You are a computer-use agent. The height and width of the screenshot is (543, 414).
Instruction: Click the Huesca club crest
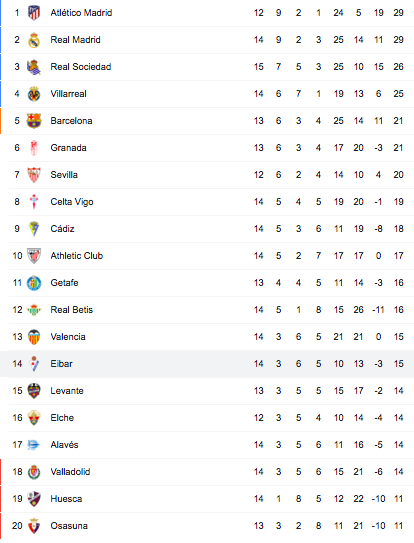(34, 499)
